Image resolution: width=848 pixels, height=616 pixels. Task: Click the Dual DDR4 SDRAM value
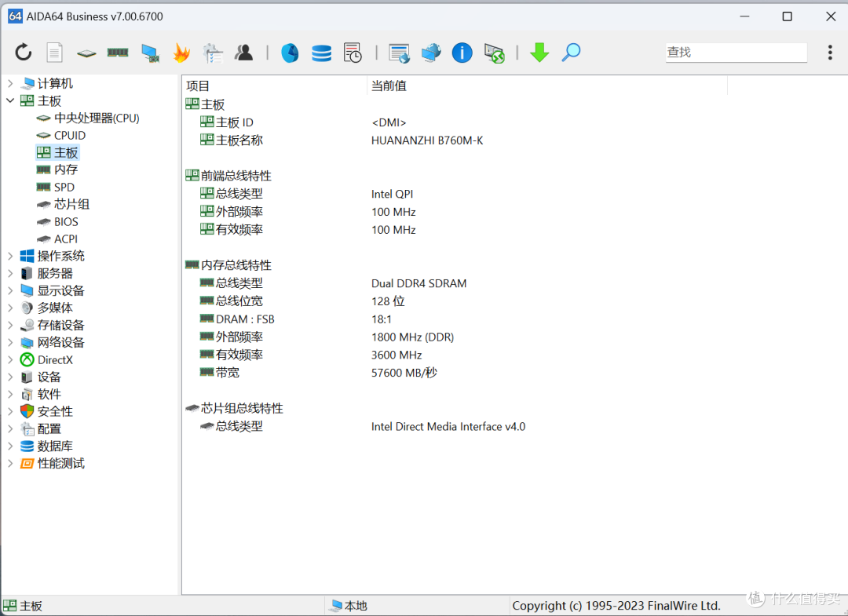[419, 284]
